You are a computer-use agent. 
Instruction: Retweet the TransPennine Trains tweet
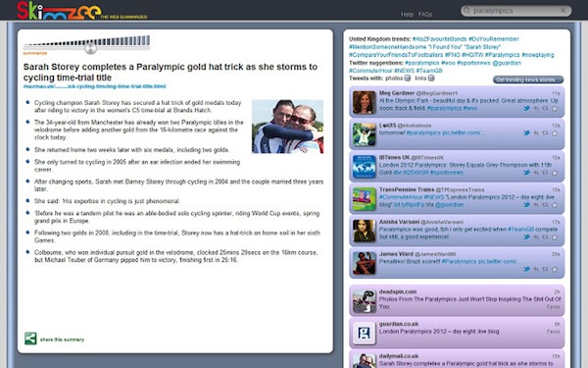click(545, 205)
